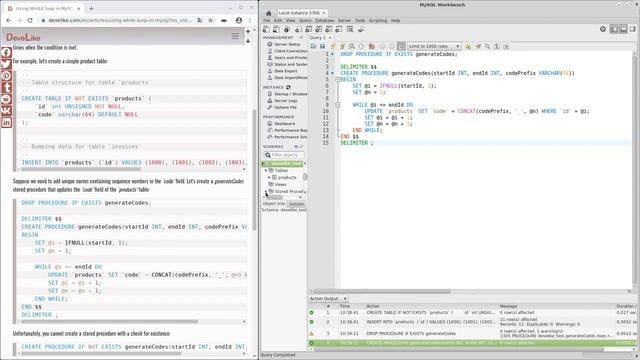Create a new table toolbar icon
The image size is (640, 360).
click(x=309, y=29)
